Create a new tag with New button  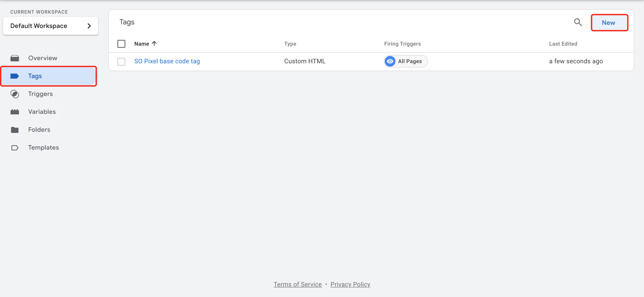609,23
